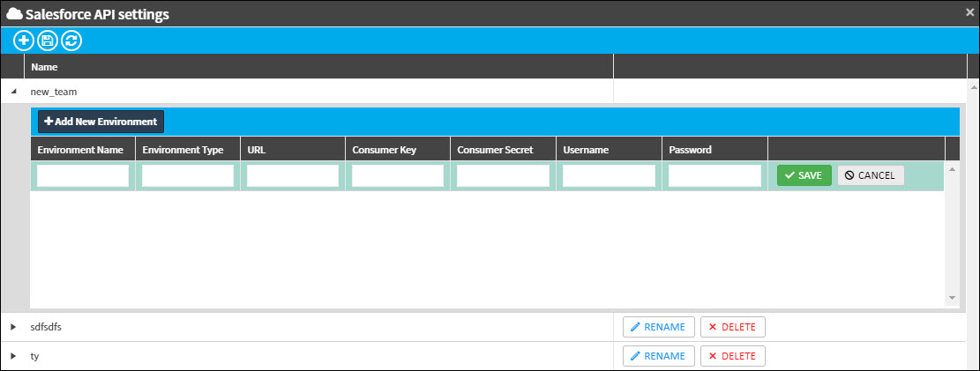The image size is (980, 371).
Task: Expand the sdfsdfs row
Action: 13,327
